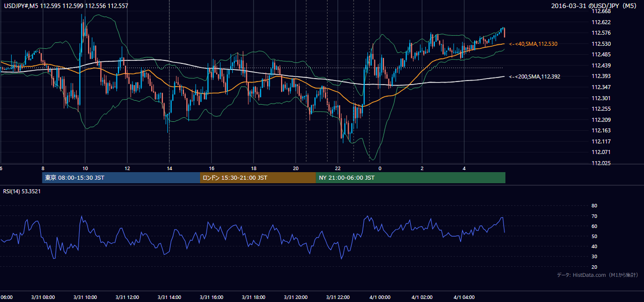Click hour tick 10 under the price chart
Viewport: 644px width, 302px height.
click(85, 168)
